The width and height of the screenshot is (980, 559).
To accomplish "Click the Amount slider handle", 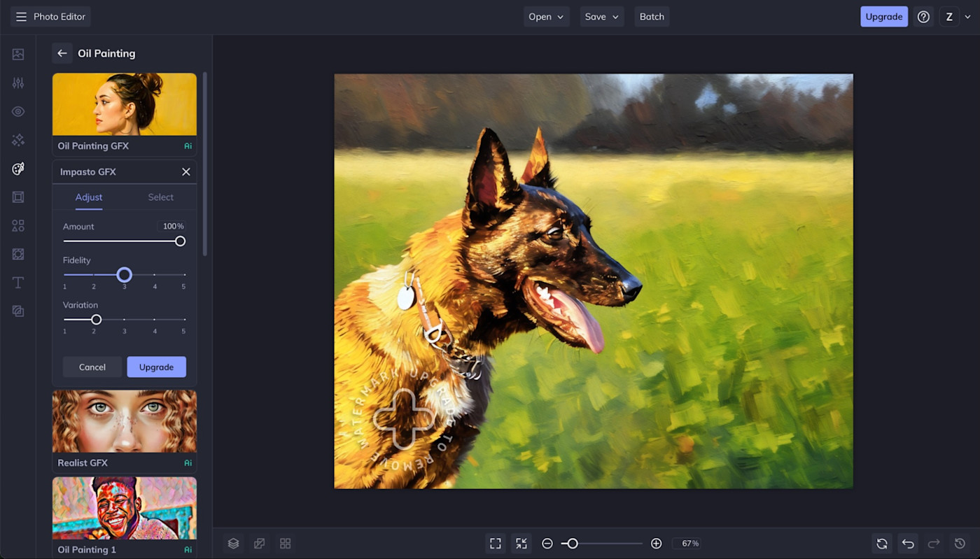I will [180, 241].
